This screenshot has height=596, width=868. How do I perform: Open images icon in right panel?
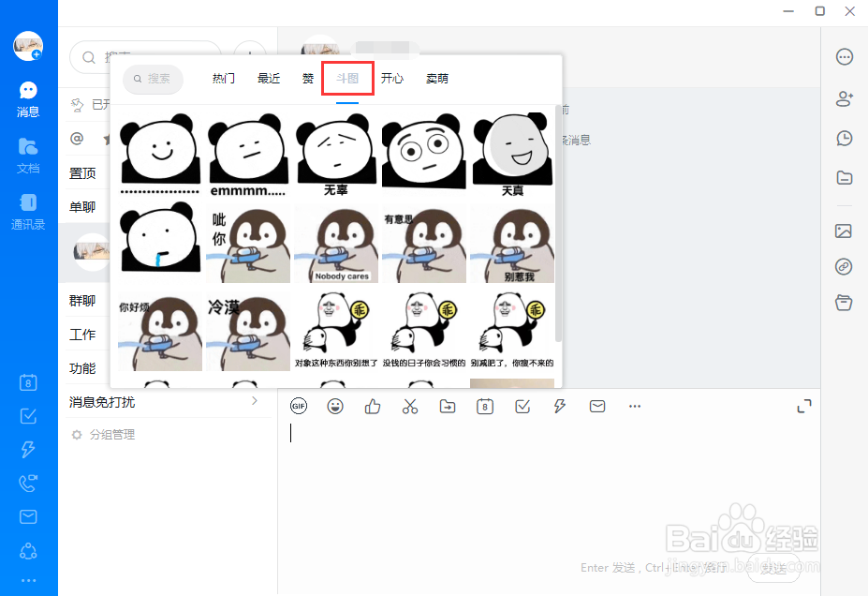tap(844, 231)
